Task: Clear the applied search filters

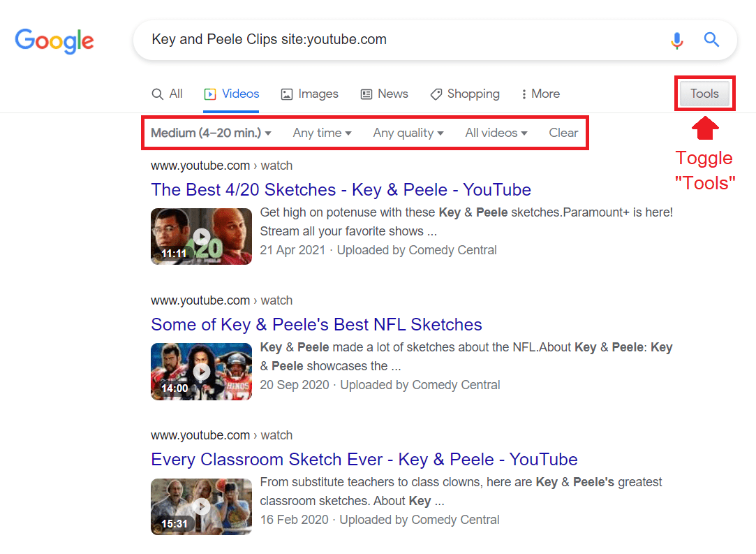Action: pos(563,133)
